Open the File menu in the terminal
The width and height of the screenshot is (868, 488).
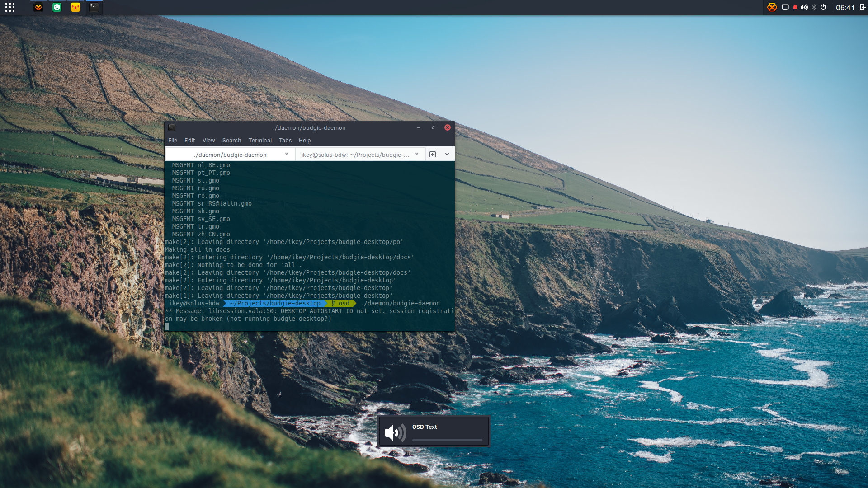[x=173, y=141]
